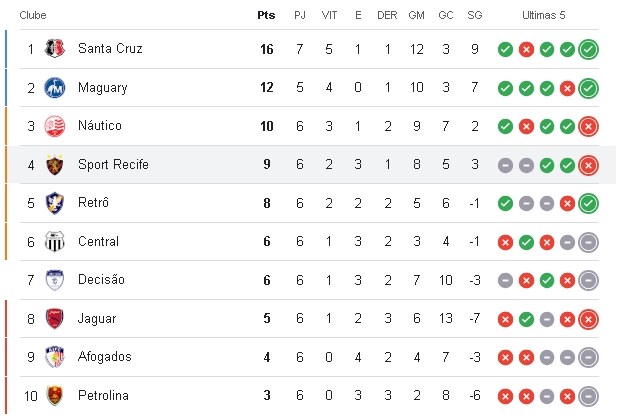The image size is (619, 417).
Task: Sort by the Pts column header
Action: 266,15
